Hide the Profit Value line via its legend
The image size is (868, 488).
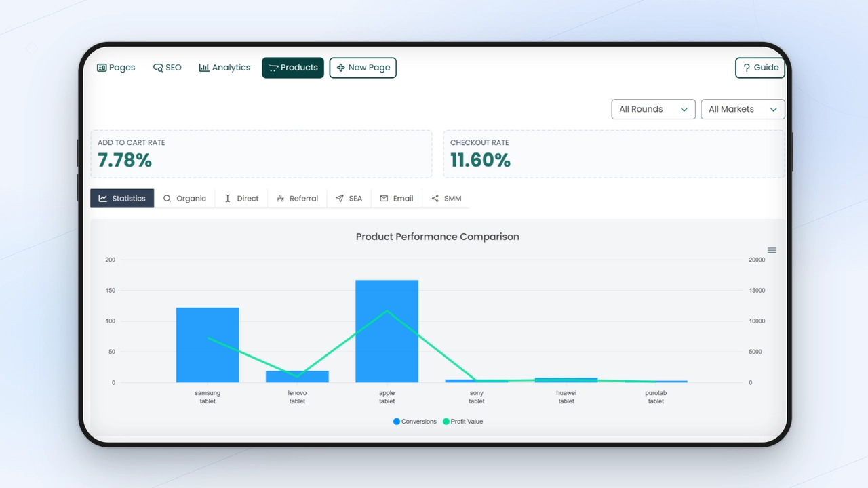coord(463,421)
